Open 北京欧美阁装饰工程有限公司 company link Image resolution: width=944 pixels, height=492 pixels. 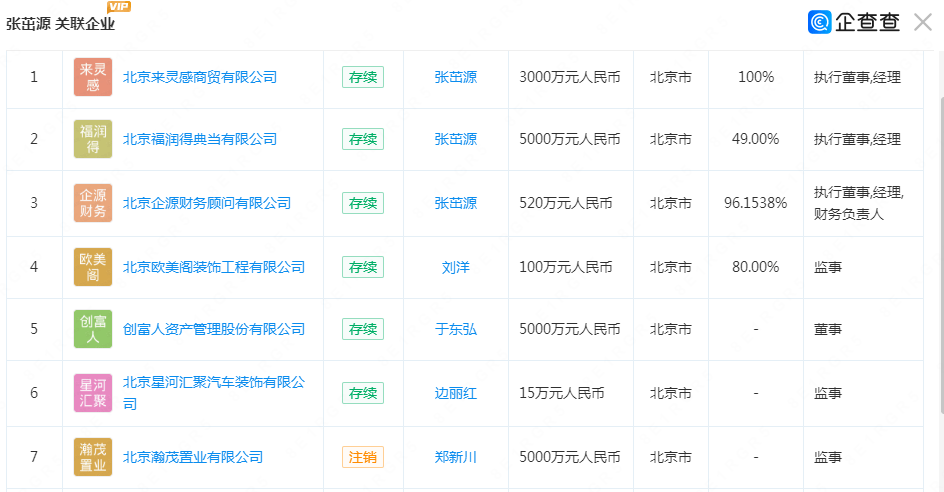click(x=214, y=267)
